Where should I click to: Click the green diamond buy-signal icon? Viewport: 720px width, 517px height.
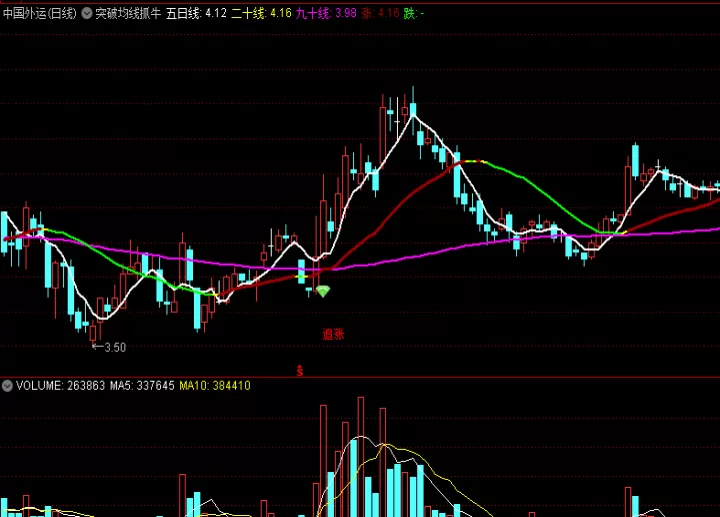tap(323, 291)
